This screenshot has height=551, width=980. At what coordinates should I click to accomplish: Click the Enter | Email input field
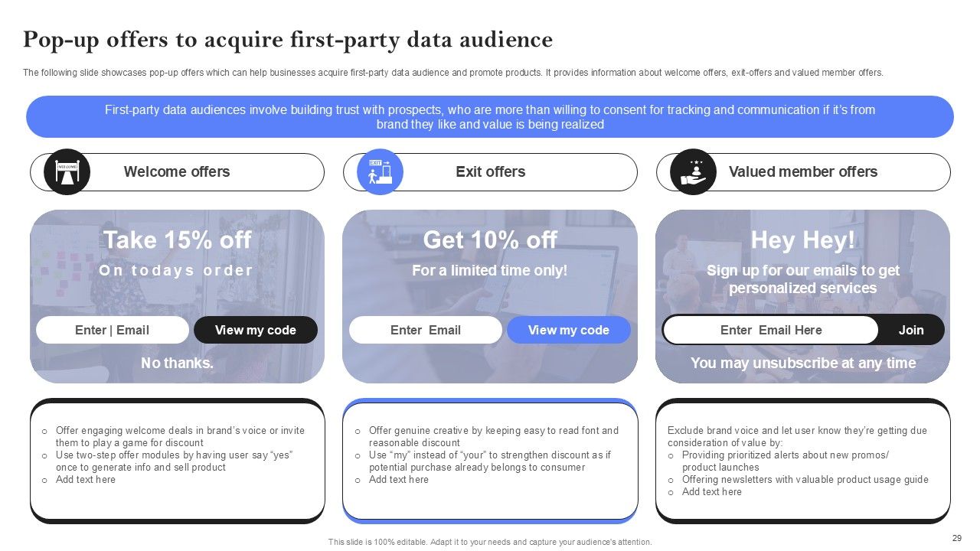(x=112, y=330)
